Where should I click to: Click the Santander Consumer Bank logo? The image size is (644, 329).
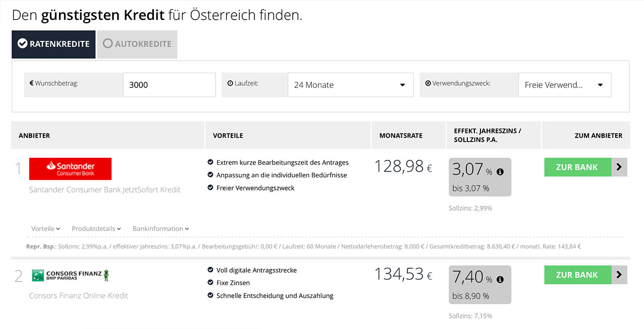point(70,169)
